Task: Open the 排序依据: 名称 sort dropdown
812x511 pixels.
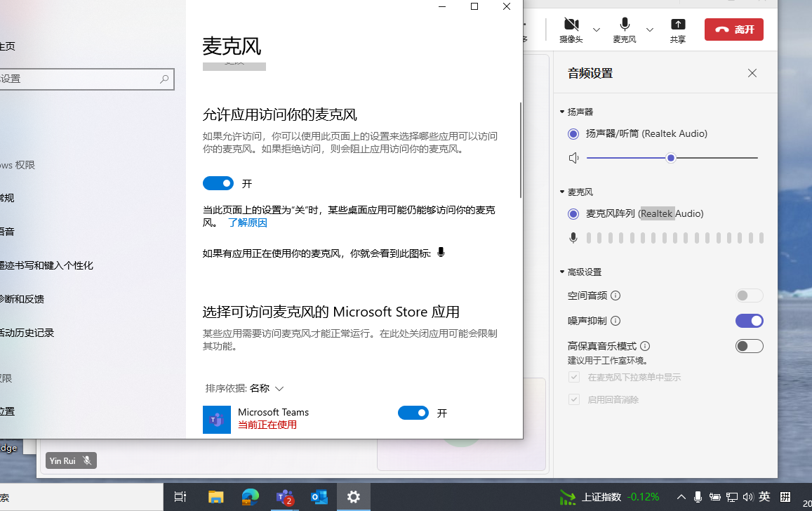Action: click(244, 388)
